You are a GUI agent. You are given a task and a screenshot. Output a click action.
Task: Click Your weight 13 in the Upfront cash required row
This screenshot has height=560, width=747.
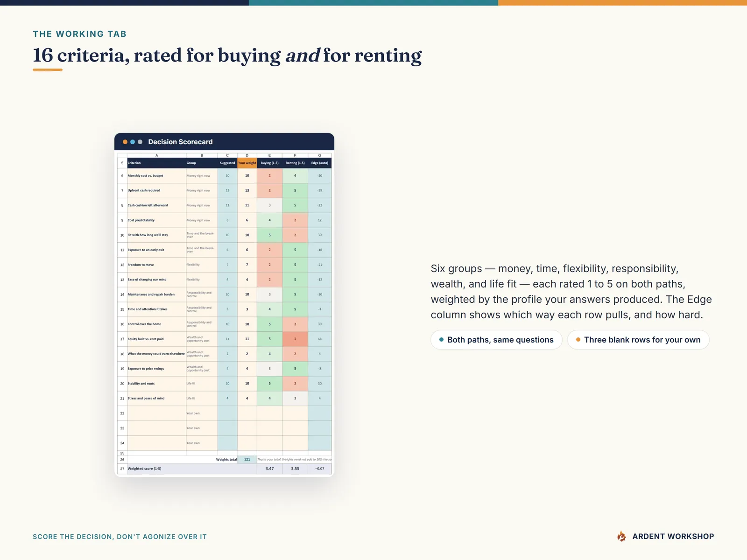point(247,190)
